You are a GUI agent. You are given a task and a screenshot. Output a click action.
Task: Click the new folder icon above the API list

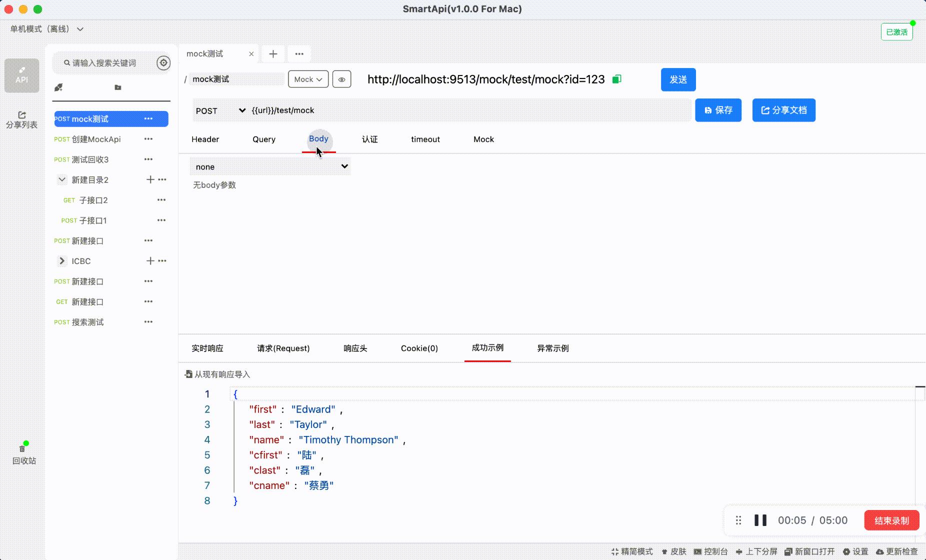point(118,87)
